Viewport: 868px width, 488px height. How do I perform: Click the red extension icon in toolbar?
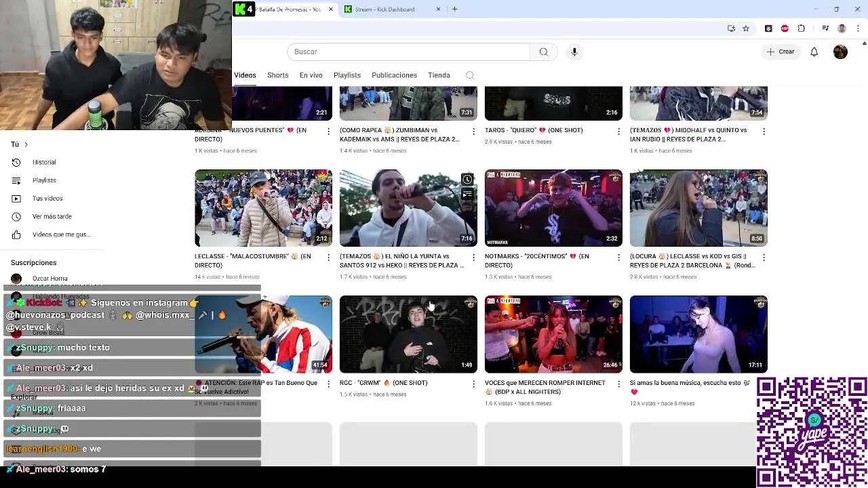coord(785,28)
